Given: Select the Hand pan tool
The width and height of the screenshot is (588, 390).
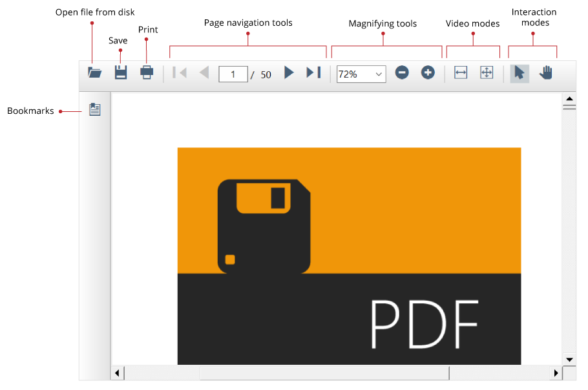Looking at the screenshot, I should (545, 72).
